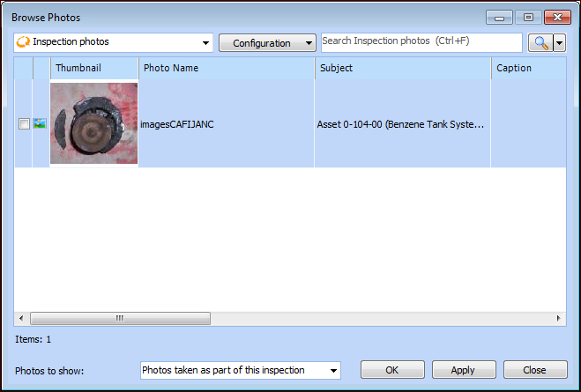581x392 pixels.
Task: Open the Inspection photos combo box
Action: click(x=114, y=42)
